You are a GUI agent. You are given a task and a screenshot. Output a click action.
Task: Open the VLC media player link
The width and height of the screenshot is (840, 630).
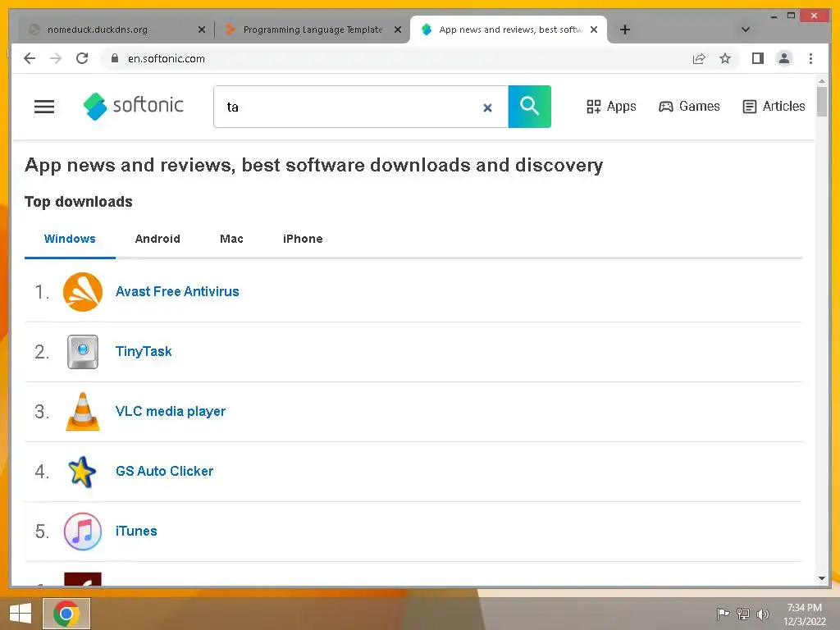click(171, 412)
